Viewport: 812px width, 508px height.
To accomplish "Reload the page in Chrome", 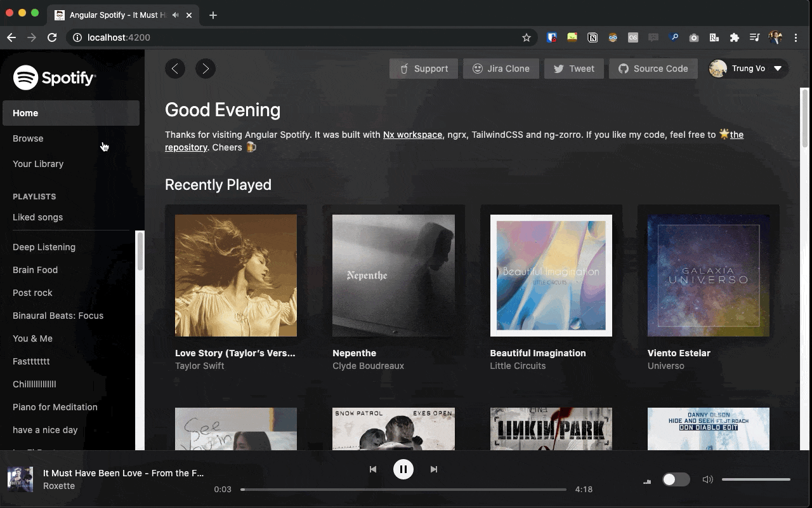I will click(52, 37).
